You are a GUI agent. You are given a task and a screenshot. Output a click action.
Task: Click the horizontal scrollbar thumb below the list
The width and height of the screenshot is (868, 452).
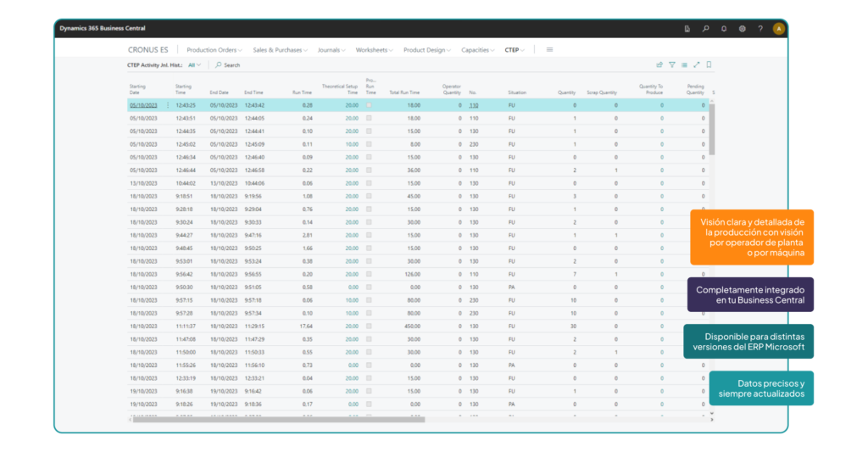279,420
